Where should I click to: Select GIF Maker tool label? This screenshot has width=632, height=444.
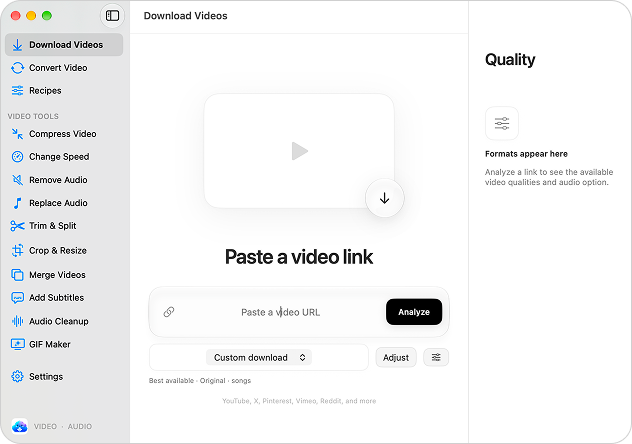50,344
